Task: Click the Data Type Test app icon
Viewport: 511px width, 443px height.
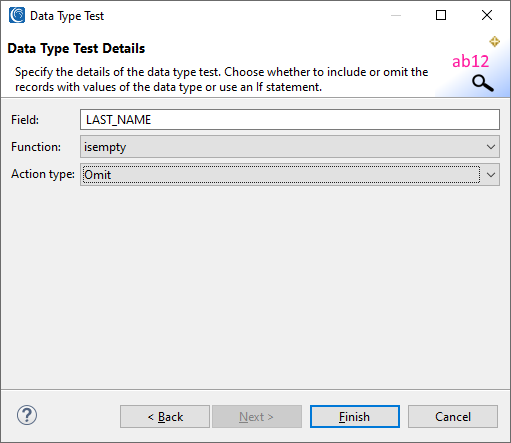Action: coord(17,15)
